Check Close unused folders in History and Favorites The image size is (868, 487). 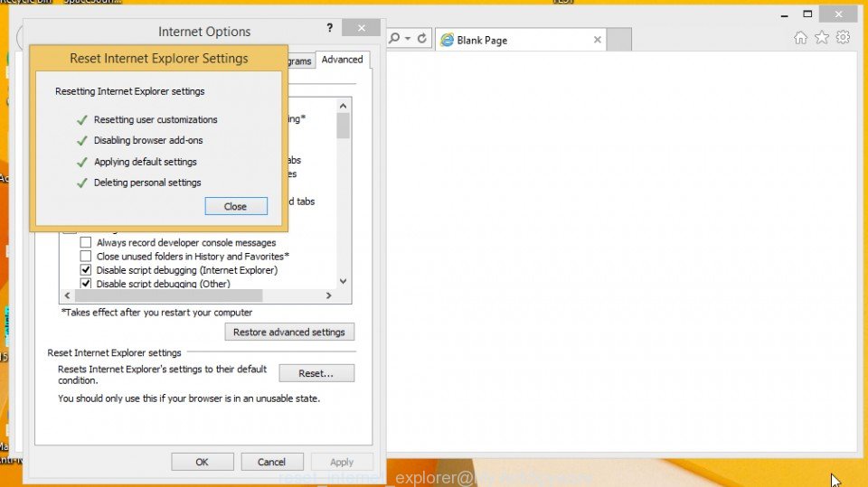tap(86, 257)
